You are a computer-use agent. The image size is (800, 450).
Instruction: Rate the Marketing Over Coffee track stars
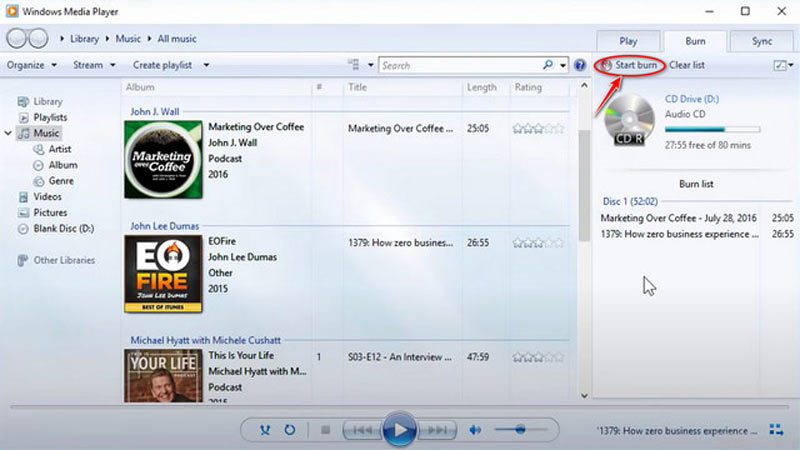(538, 129)
